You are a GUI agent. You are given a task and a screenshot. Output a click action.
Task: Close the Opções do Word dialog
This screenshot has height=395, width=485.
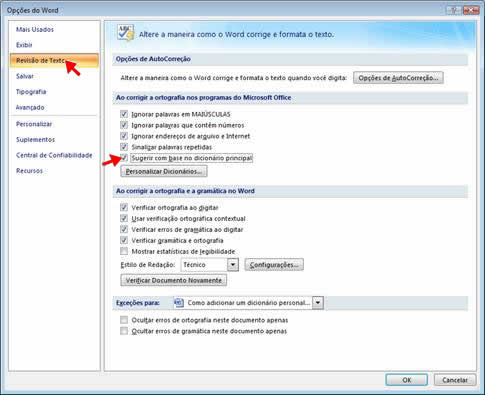[471, 10]
